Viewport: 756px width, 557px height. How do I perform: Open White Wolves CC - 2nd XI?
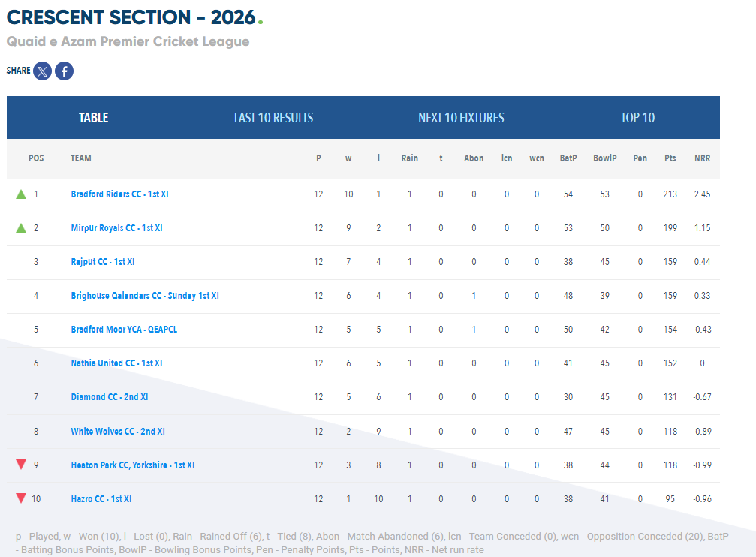[118, 432]
